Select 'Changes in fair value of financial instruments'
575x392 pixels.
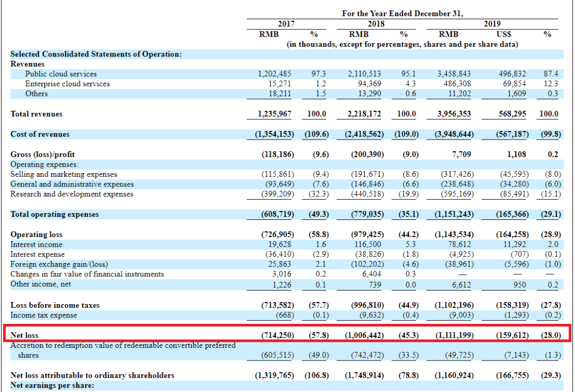tap(87, 274)
